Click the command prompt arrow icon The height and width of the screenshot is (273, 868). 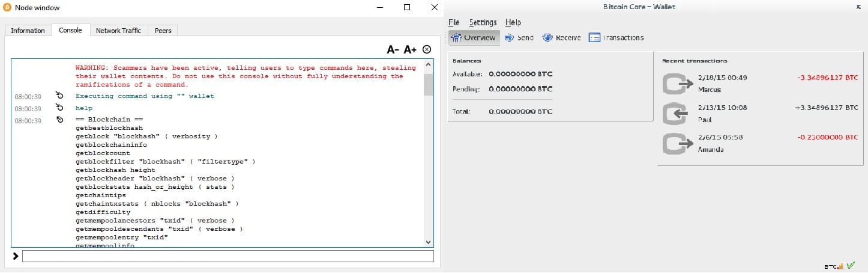click(16, 256)
